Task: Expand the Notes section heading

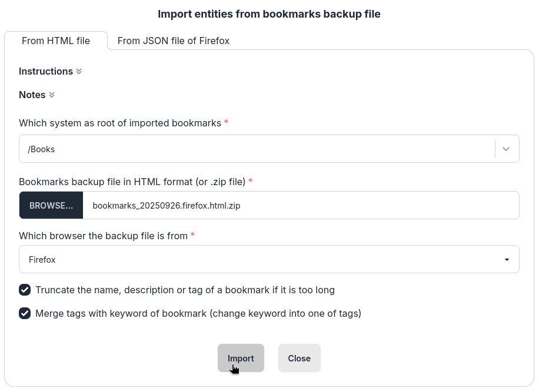Action: click(32, 95)
